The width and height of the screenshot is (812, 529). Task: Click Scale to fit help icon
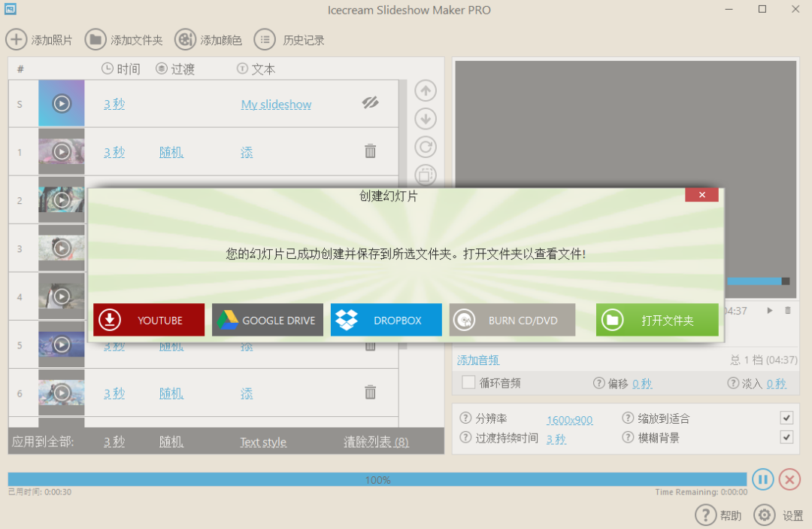pos(628,418)
